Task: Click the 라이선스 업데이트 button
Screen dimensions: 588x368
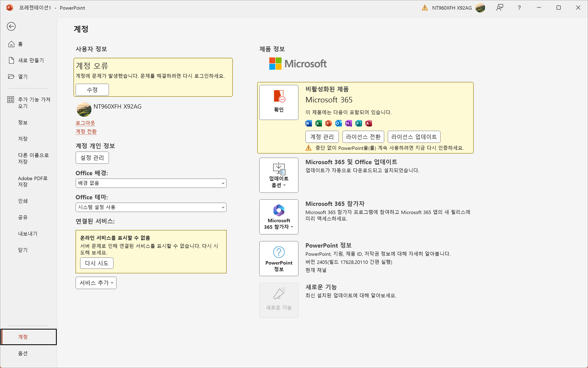Action: [414, 137]
